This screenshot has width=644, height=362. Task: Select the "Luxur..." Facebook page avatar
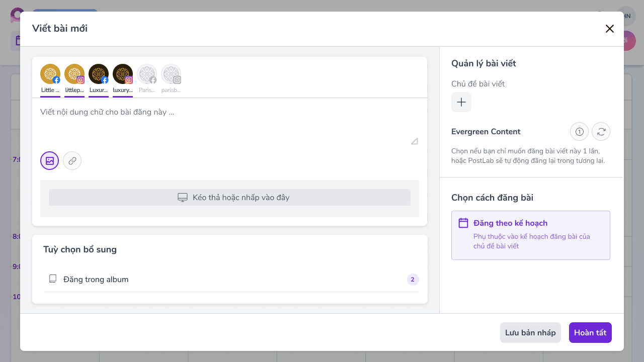click(x=98, y=74)
